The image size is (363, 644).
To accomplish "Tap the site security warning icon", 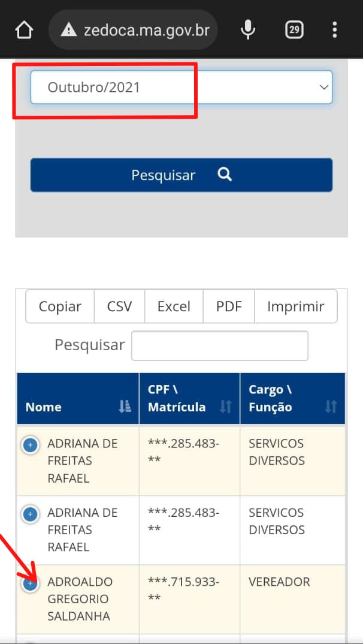I will 69,29.
